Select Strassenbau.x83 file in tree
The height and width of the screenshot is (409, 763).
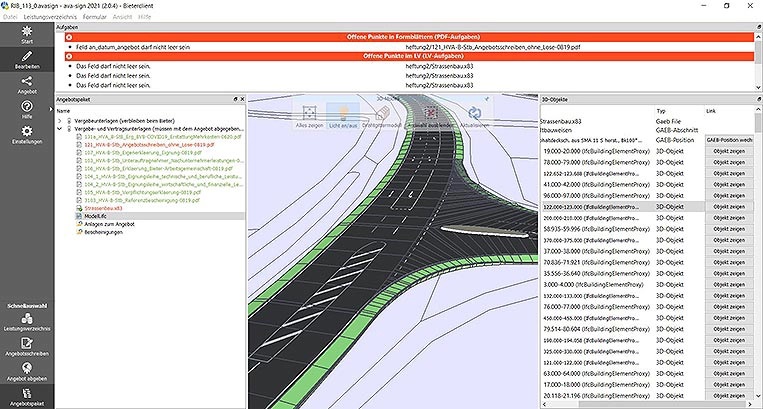click(103, 208)
